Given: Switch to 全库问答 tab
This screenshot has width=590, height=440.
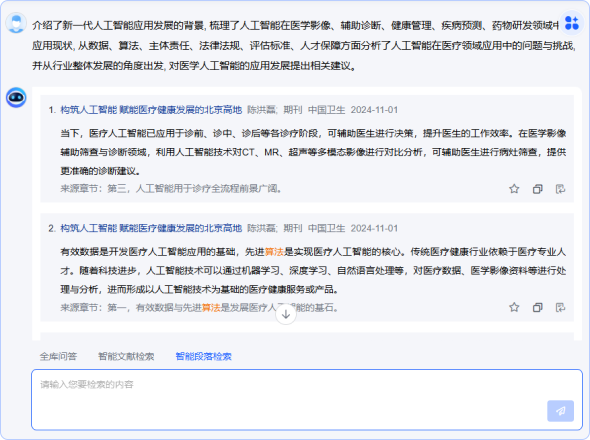Looking at the screenshot, I should click(58, 356).
